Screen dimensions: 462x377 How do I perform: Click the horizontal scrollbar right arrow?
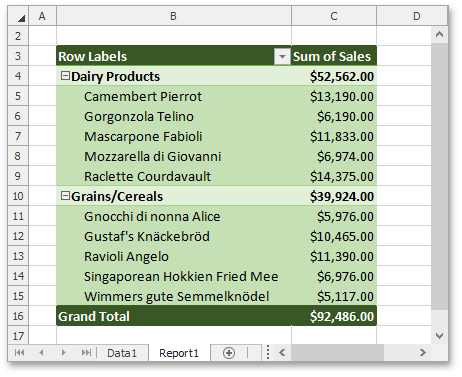pyautogui.click(x=423, y=352)
